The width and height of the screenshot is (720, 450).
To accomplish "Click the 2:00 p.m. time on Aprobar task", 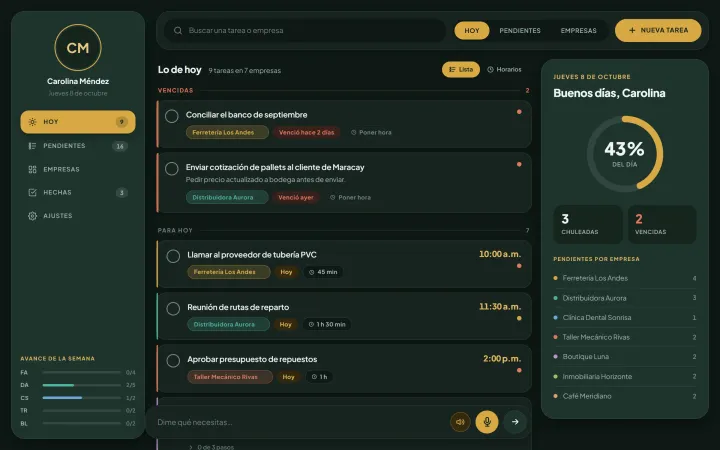I will click(x=501, y=359).
